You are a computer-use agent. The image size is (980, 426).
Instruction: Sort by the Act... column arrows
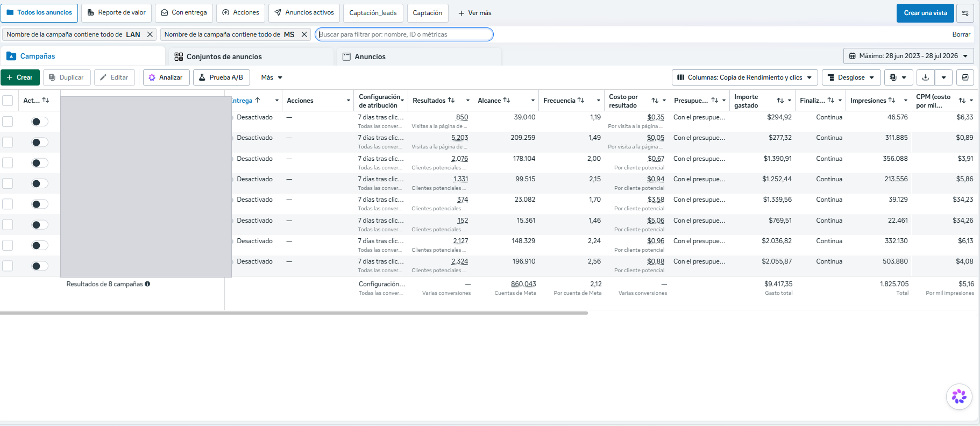(x=46, y=101)
